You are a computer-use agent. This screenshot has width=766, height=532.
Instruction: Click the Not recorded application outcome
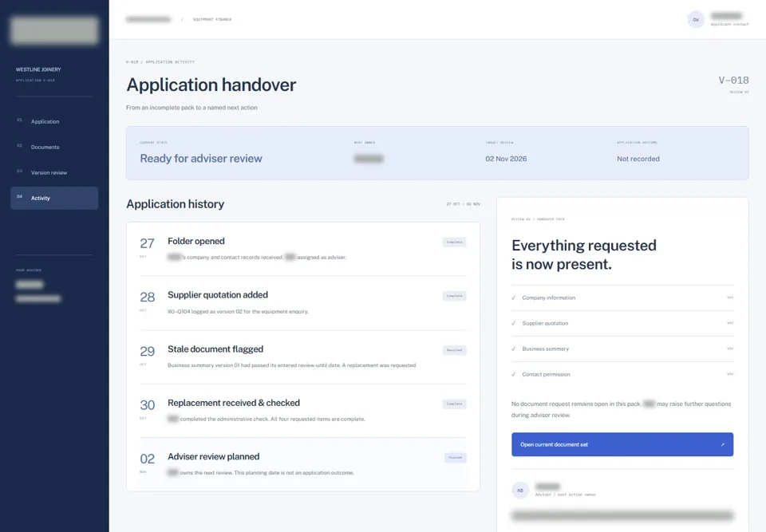pyautogui.click(x=638, y=159)
